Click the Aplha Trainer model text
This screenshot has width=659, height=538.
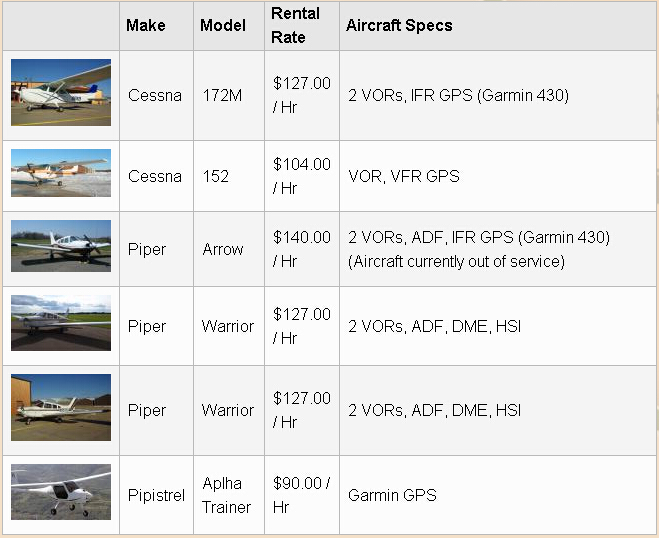227,495
